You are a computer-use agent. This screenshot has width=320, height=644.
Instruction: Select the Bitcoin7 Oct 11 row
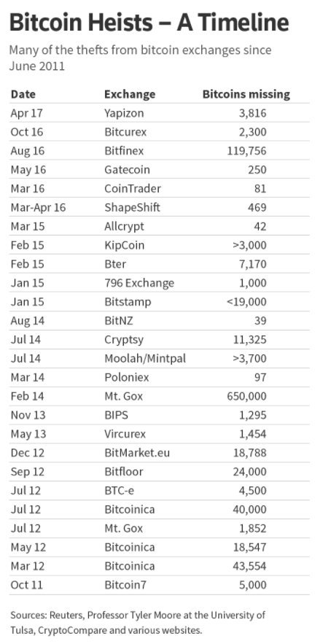(x=160, y=585)
